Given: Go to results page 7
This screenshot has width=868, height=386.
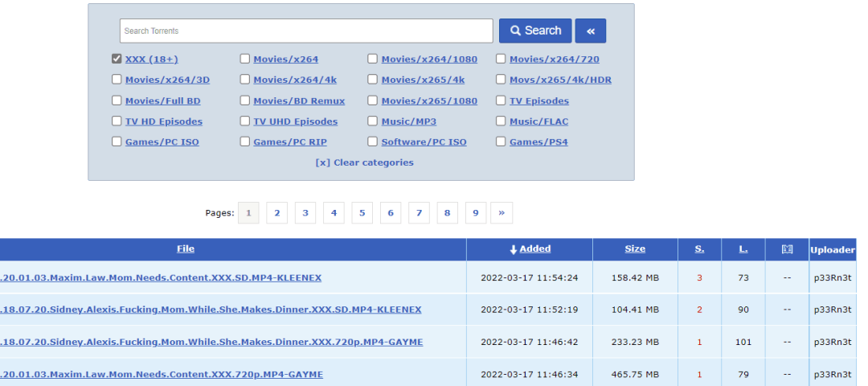Looking at the screenshot, I should 419,212.
